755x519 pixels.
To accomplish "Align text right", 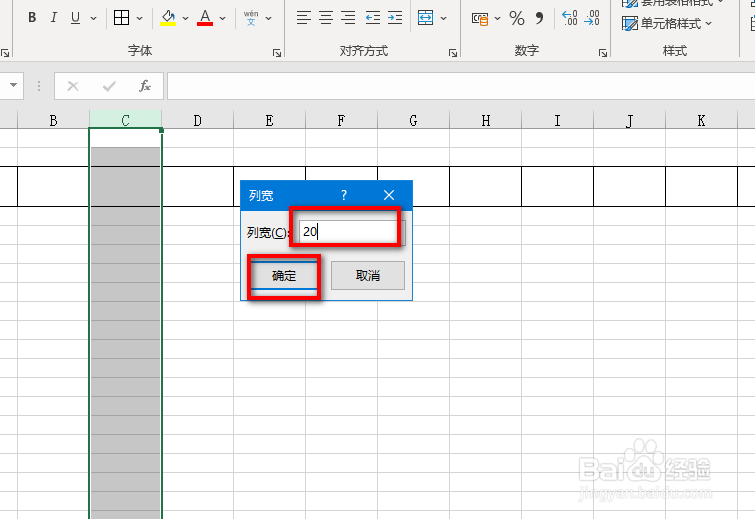I will 348,18.
